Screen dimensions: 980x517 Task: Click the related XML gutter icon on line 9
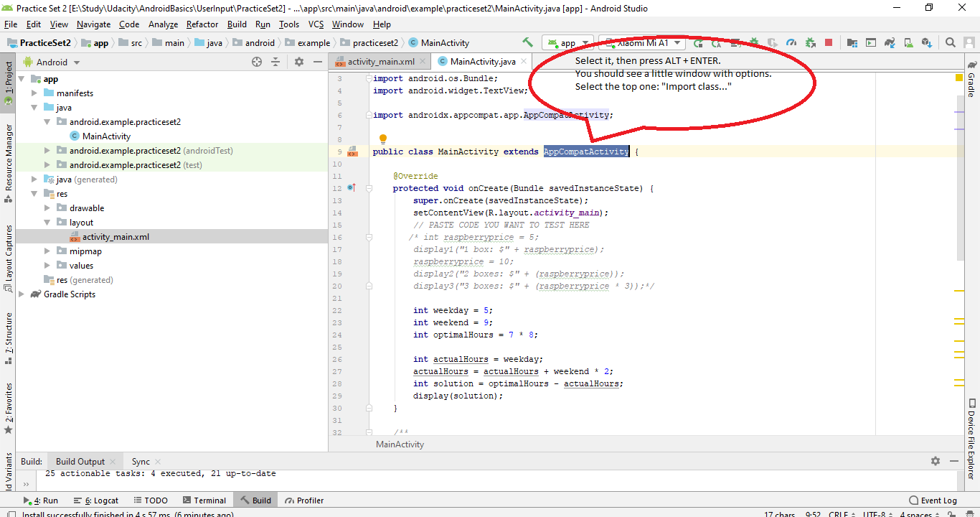tap(352, 152)
